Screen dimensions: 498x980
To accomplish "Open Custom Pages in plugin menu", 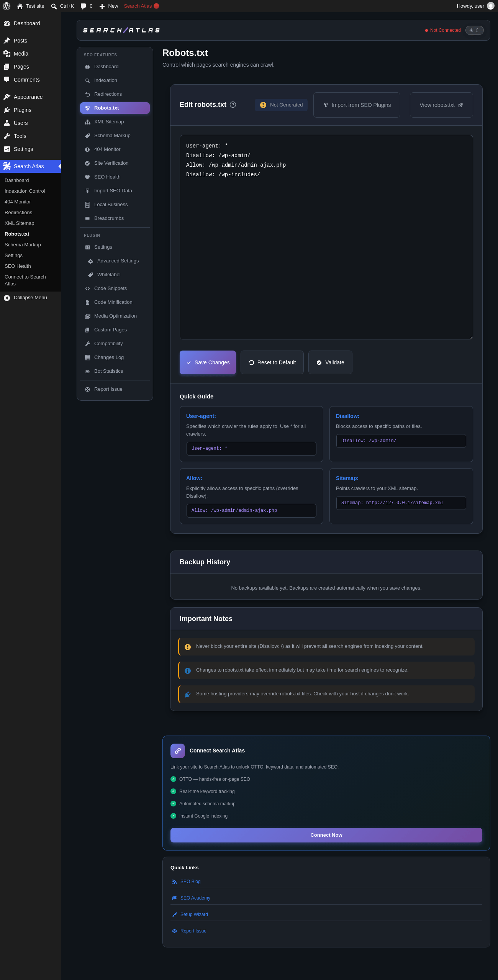I will coord(115,330).
